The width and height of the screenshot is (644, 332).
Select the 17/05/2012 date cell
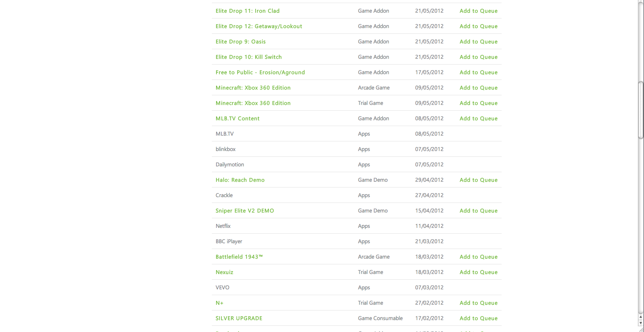[429, 72]
